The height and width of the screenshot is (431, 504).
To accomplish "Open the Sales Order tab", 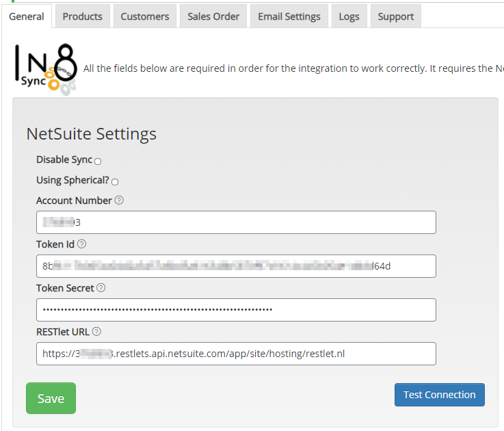I will 213,16.
